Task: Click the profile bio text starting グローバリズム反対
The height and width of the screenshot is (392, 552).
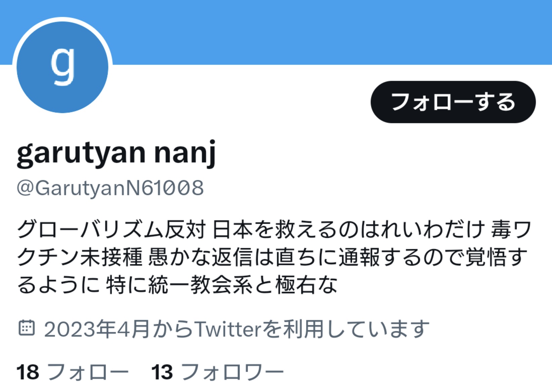Action: [274, 257]
